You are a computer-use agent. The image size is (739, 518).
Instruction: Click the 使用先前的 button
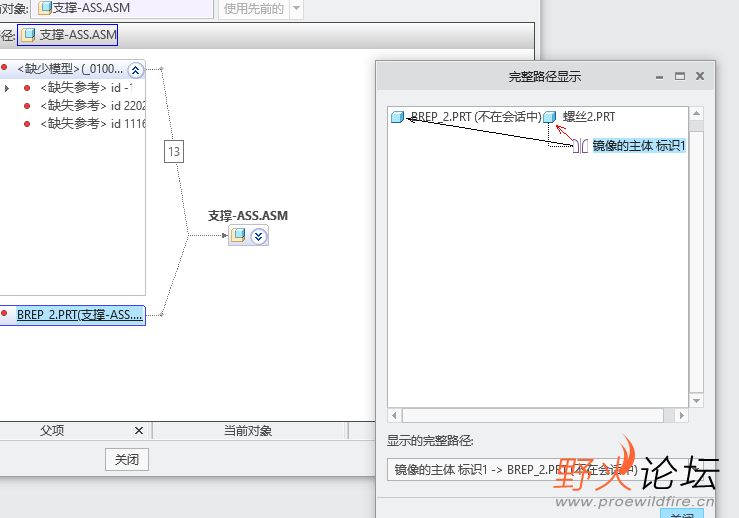[254, 8]
